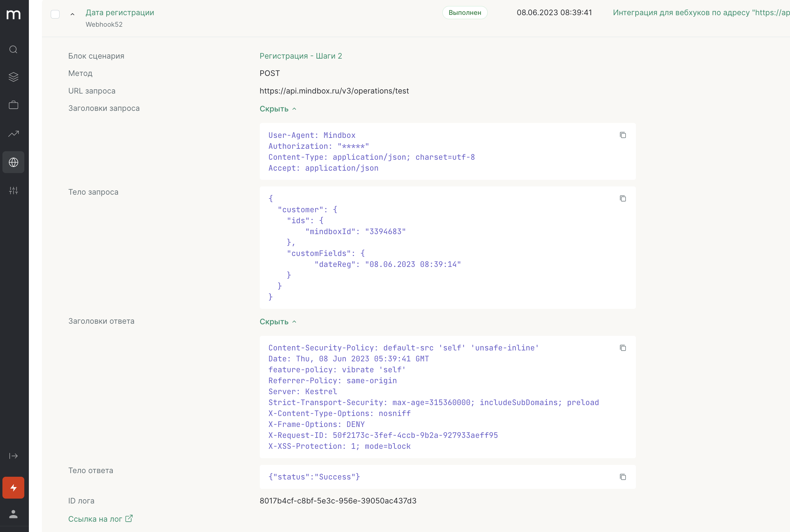The image size is (790, 532).
Task: Open the sliders settings icon in the sidebar
Action: (x=14, y=191)
